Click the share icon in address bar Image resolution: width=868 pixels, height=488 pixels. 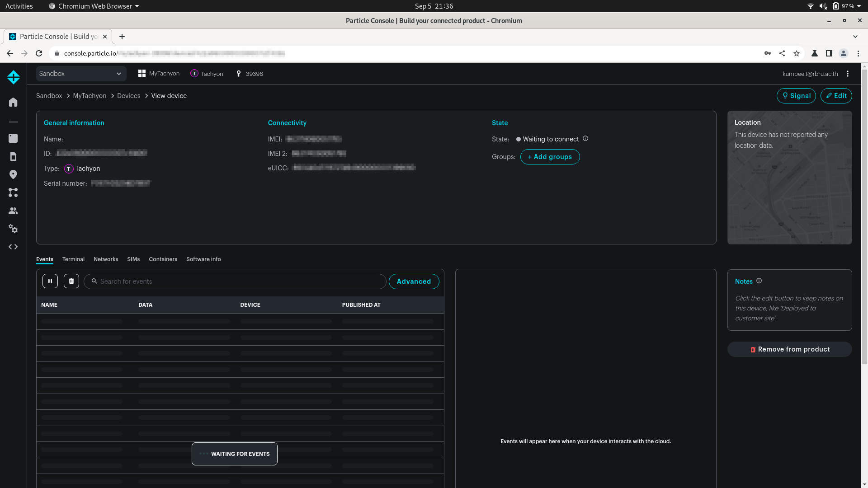click(x=782, y=53)
